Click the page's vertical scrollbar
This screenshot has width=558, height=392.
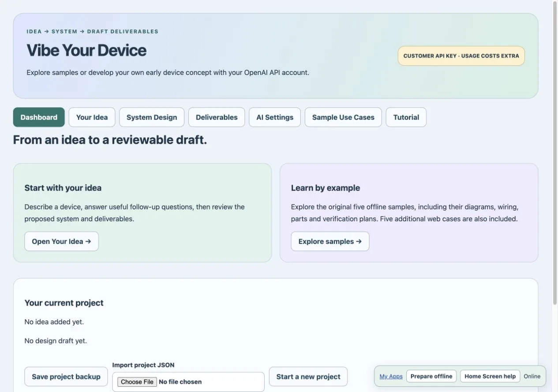tap(555, 152)
